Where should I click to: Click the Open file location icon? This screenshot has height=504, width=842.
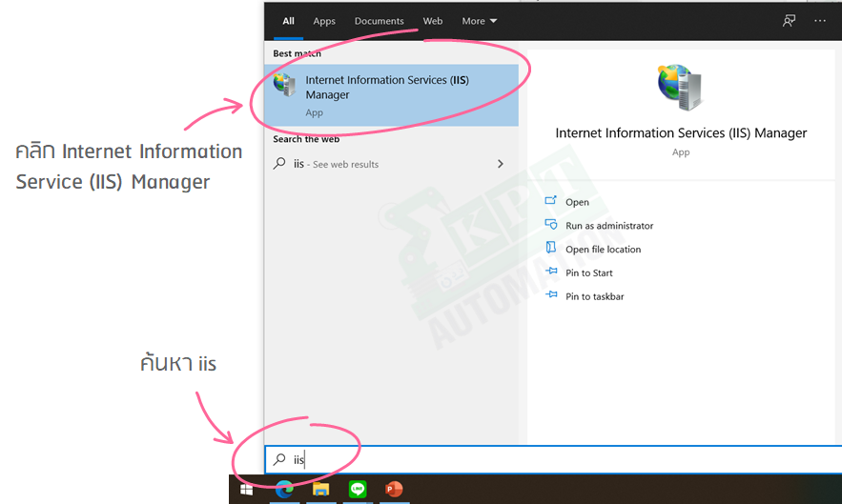(x=550, y=247)
